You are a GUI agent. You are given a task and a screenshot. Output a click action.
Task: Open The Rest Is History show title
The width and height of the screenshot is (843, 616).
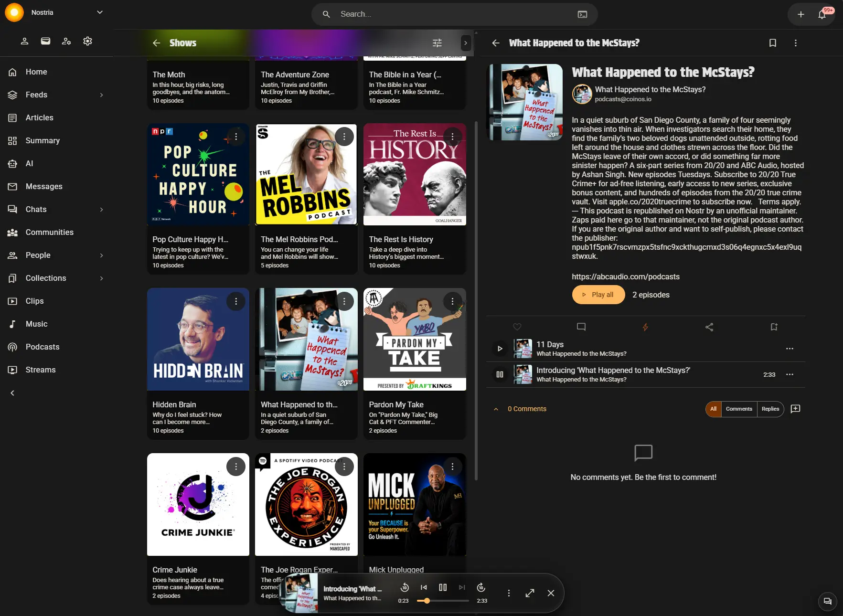point(401,239)
